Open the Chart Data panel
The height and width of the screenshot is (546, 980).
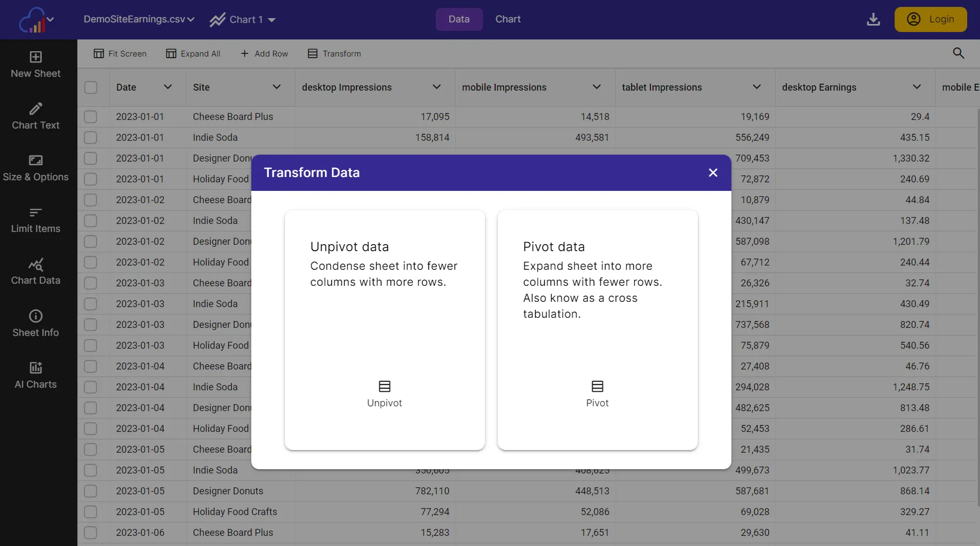click(35, 271)
